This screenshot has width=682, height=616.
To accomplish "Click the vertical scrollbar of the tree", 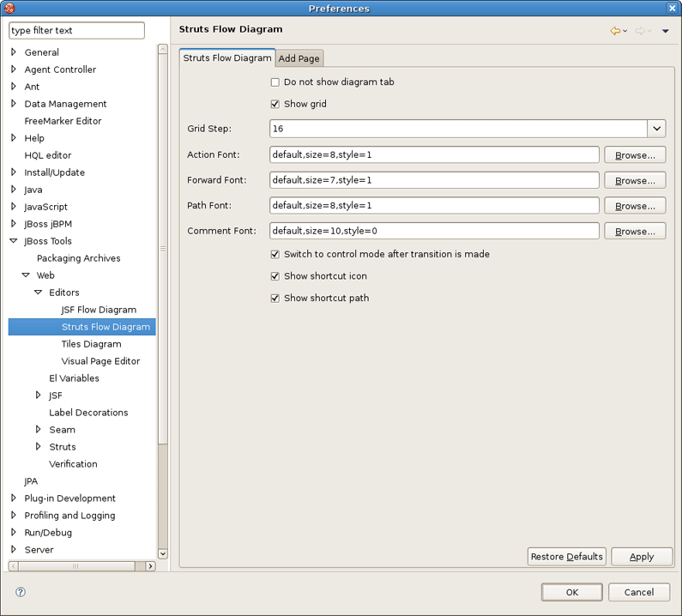I will [163, 248].
